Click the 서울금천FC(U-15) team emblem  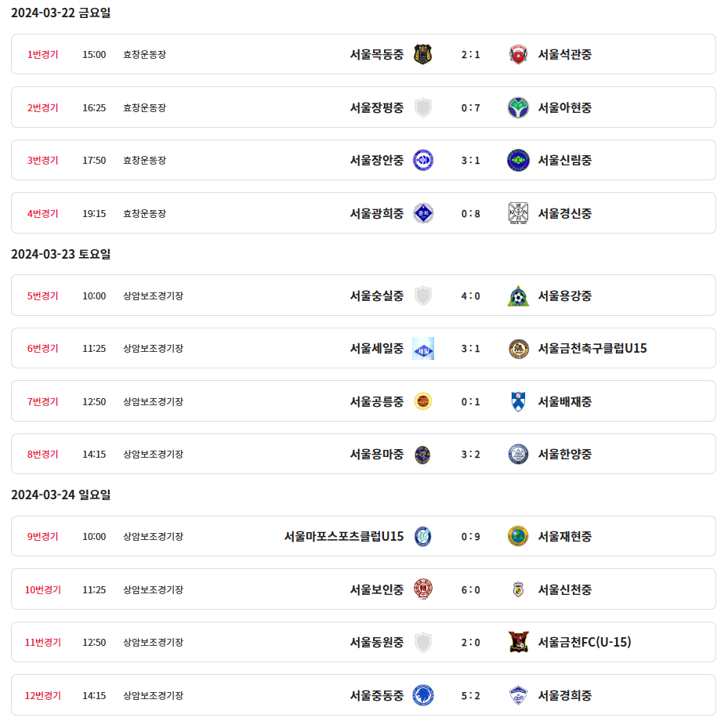click(518, 643)
